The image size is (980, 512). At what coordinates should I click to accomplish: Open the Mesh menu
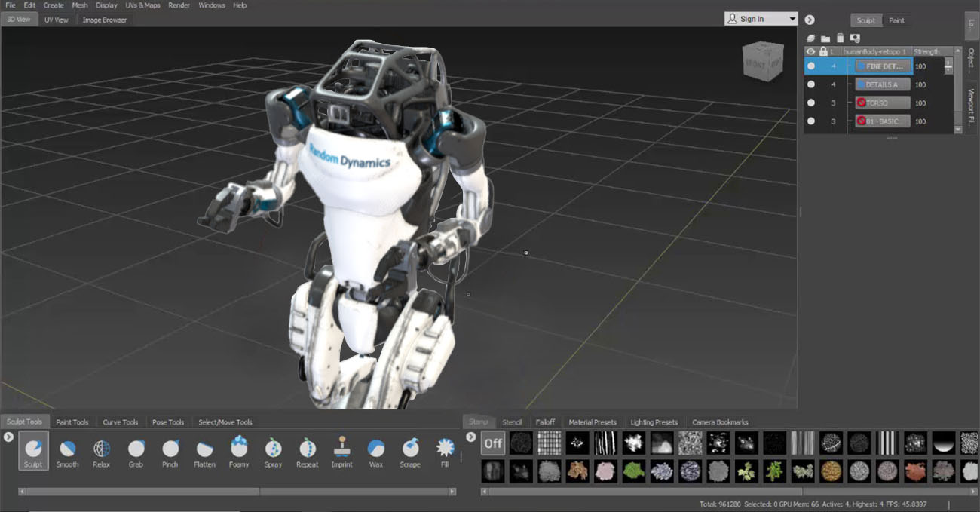(x=78, y=5)
